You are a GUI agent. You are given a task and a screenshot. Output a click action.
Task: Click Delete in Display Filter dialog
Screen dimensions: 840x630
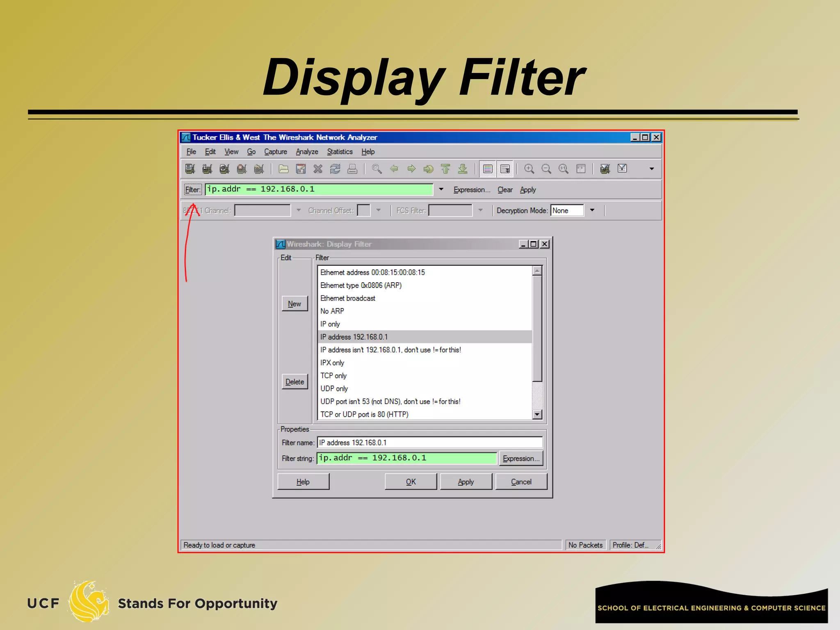[x=294, y=381]
